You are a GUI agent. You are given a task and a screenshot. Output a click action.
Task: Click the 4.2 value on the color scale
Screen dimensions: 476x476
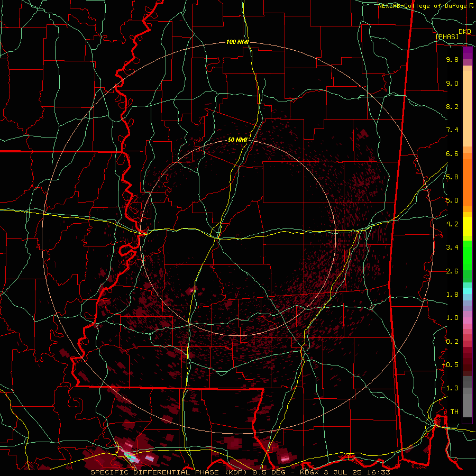[452, 224]
